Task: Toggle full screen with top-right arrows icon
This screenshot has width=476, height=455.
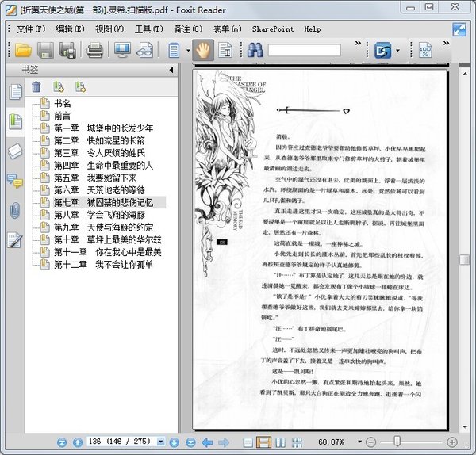Action: (459, 30)
